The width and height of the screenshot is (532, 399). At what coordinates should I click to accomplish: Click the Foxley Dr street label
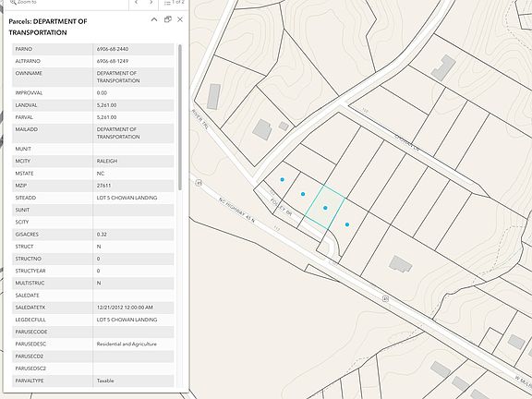tap(281, 207)
